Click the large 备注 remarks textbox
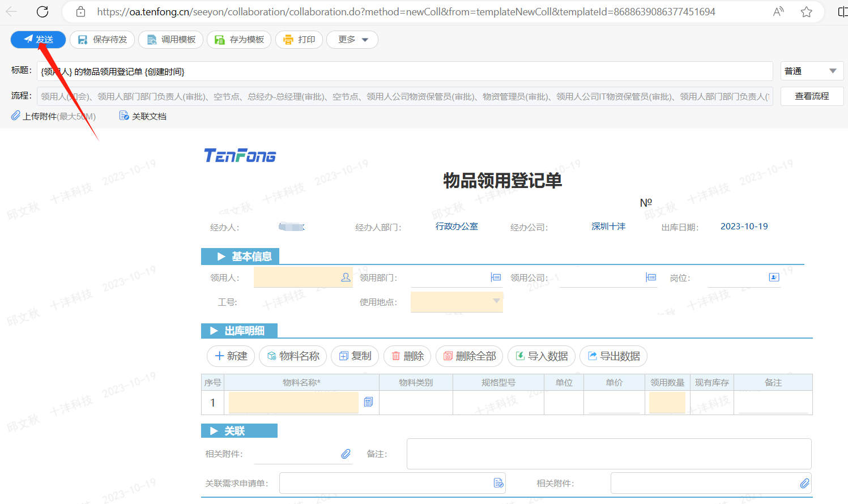Image resolution: width=848 pixels, height=504 pixels. (x=609, y=454)
